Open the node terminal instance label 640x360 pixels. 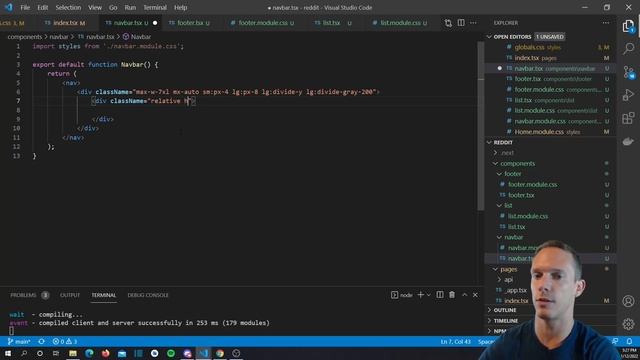(402, 295)
